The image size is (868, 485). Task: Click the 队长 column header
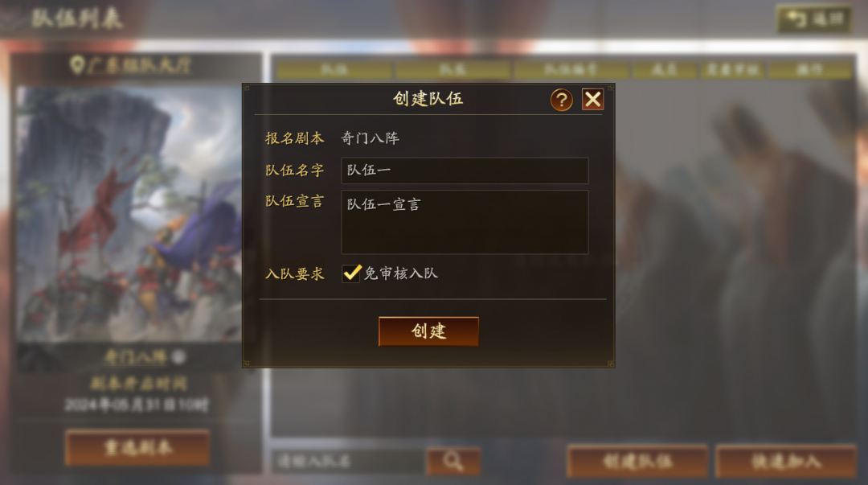(x=452, y=70)
